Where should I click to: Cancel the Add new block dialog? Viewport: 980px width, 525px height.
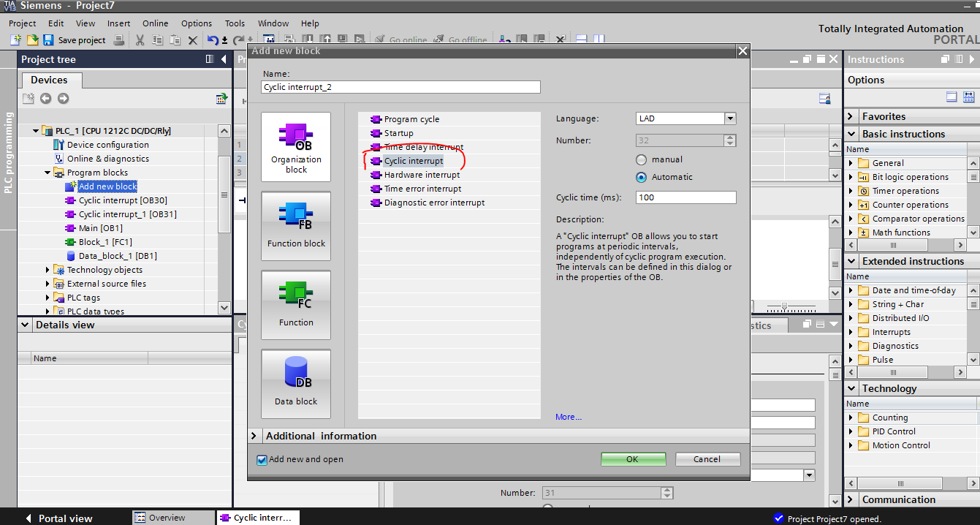click(707, 459)
